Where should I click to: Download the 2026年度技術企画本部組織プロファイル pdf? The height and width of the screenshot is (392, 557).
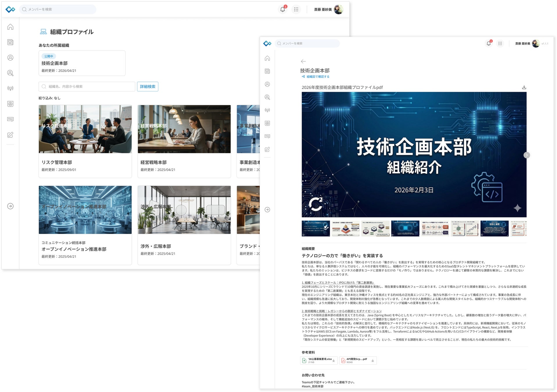[x=524, y=87]
